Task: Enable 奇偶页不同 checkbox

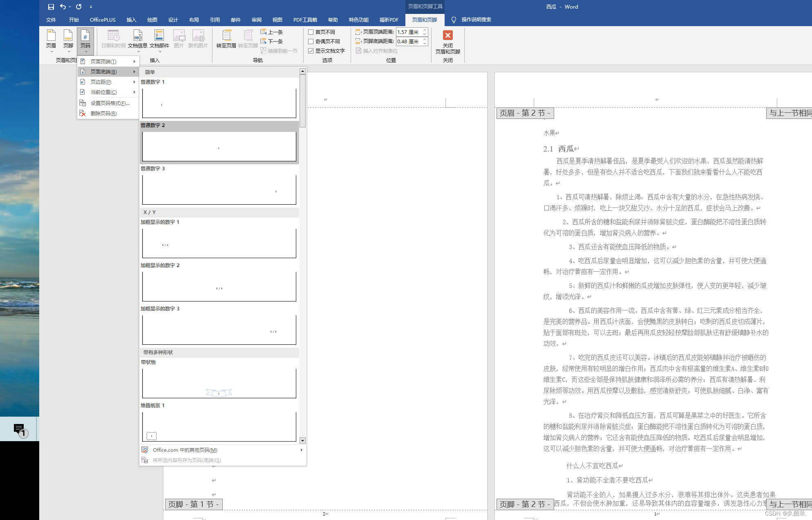Action: (311, 41)
